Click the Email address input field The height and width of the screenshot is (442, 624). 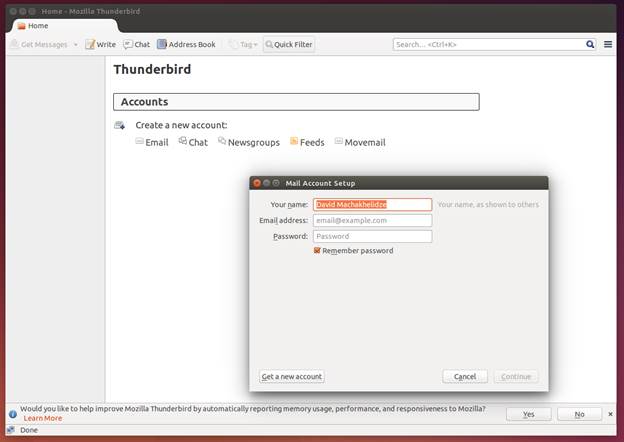click(x=372, y=220)
